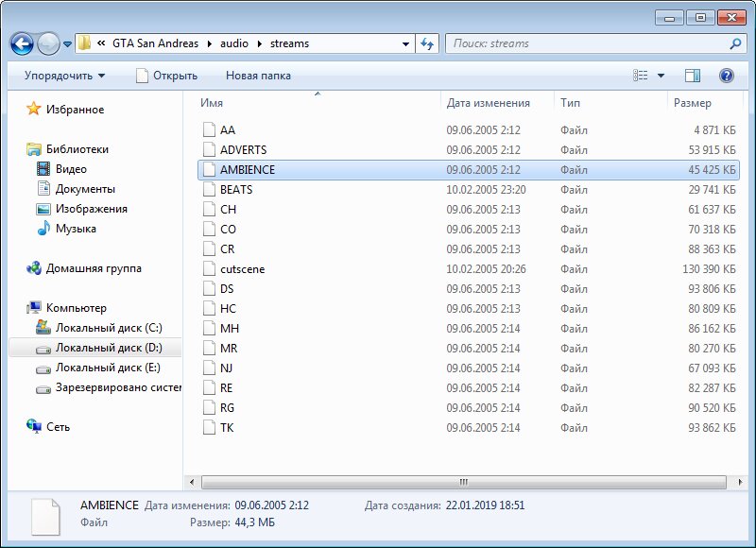Show hidden path with double chevron
Image resolution: width=756 pixels, height=548 pixels.
(x=101, y=43)
